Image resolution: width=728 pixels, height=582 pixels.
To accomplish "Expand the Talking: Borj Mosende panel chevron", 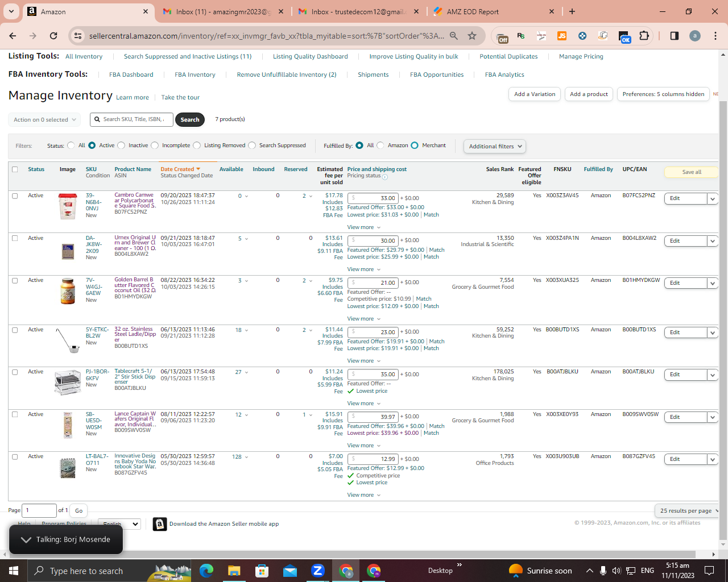I will click(x=26, y=539).
